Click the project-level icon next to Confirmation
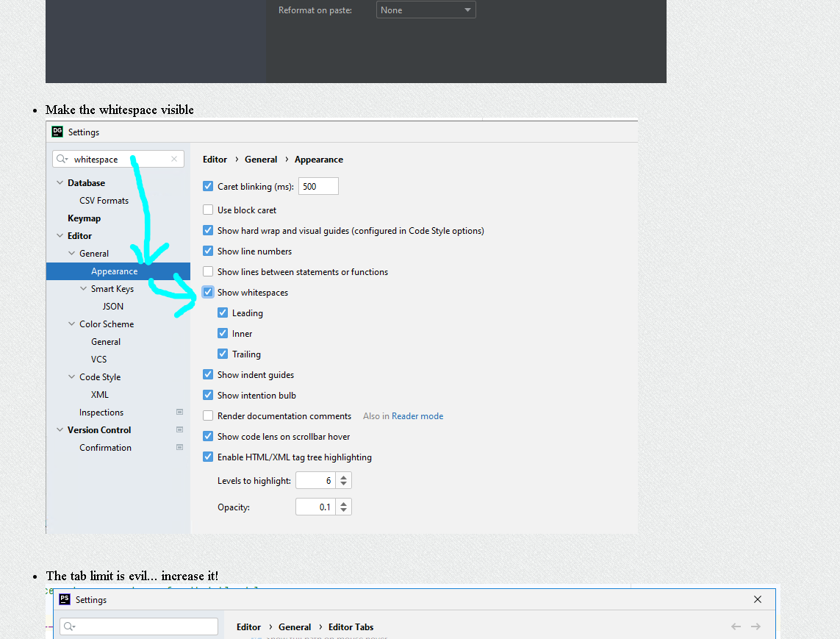The width and height of the screenshot is (840, 639). [180, 447]
